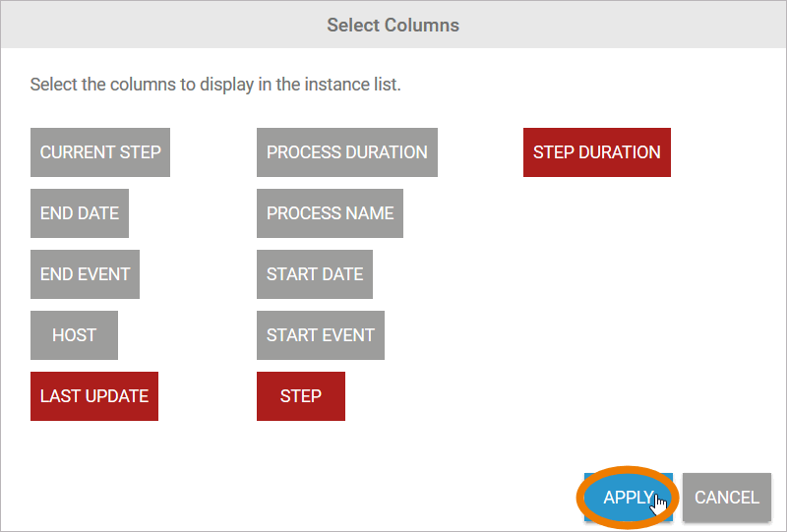
Task: Turn off red Last Update button
Action: tap(94, 396)
